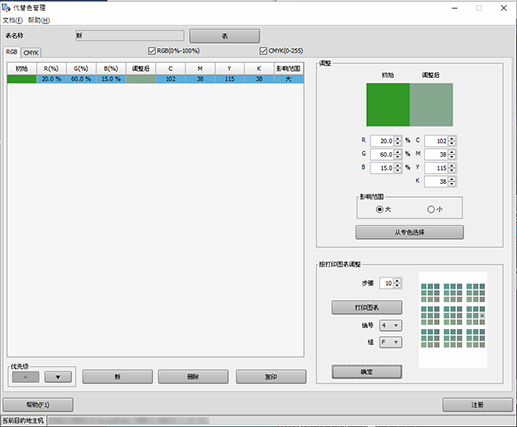Increase the R percentage with spinner up arrow
517x427 pixels.
pos(397,139)
